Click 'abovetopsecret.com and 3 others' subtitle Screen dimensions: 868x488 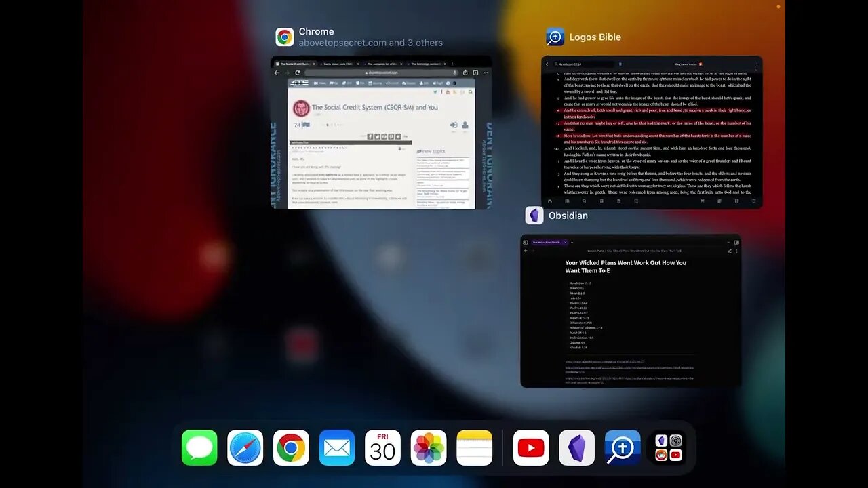pyautogui.click(x=371, y=43)
